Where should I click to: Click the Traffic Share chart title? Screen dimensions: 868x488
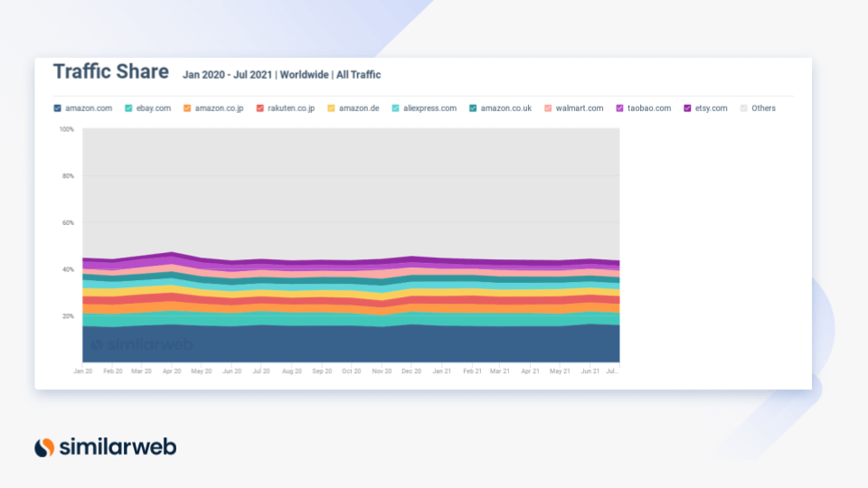pos(110,71)
